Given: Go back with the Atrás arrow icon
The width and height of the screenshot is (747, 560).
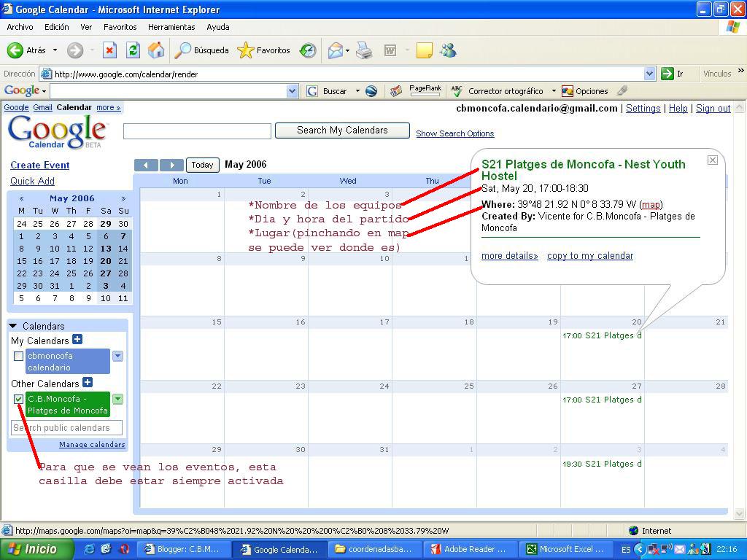Looking at the screenshot, I should pyautogui.click(x=15, y=50).
